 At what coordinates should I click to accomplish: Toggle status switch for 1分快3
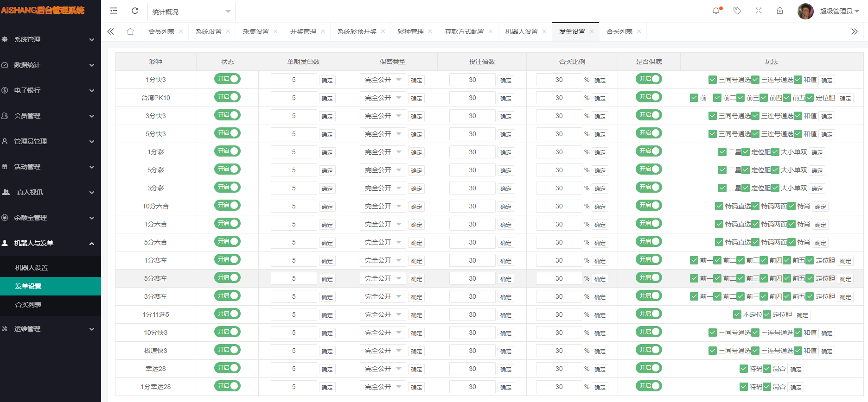click(227, 79)
